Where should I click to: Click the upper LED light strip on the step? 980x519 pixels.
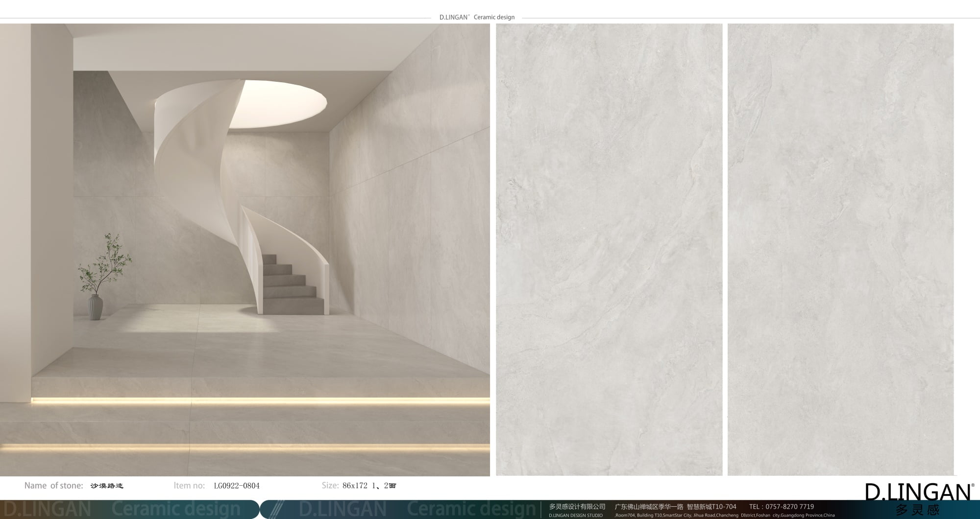(260, 400)
